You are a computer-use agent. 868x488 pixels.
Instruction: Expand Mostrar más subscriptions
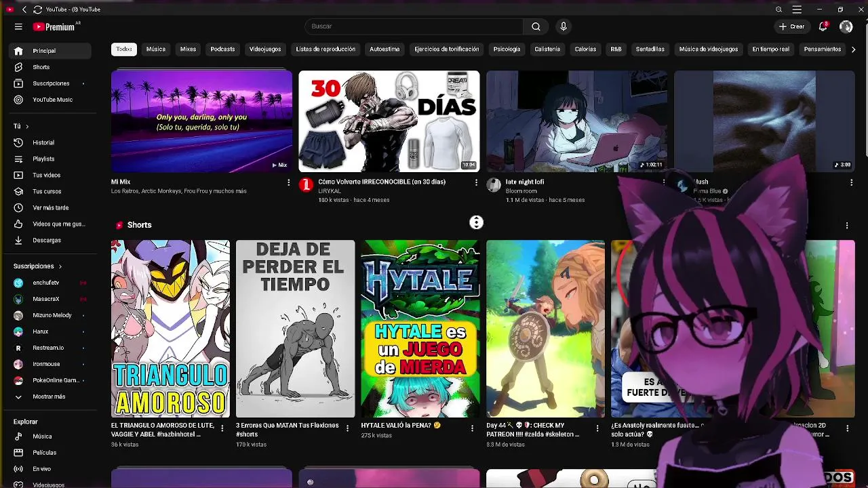[x=50, y=396]
